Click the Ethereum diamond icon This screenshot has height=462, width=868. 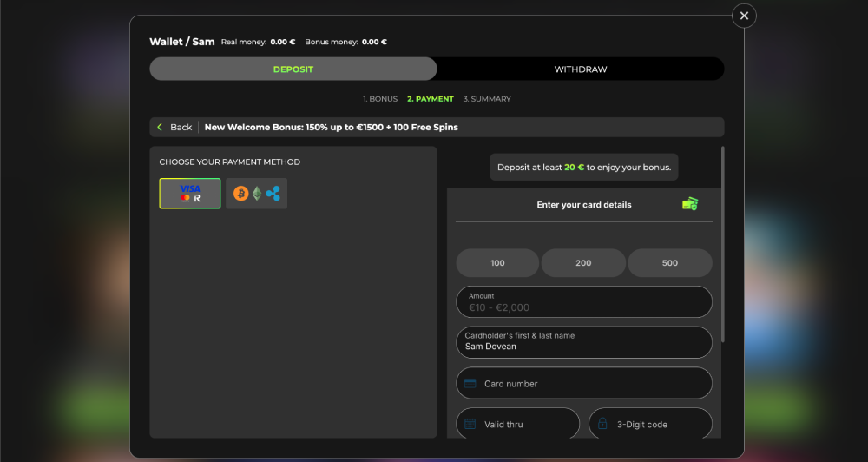pos(257,194)
